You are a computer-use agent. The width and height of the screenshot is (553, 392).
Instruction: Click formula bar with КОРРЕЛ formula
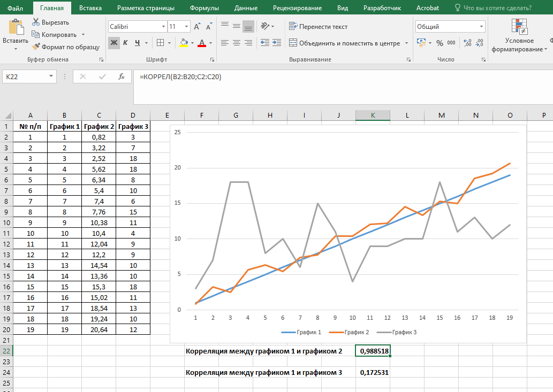(343, 87)
